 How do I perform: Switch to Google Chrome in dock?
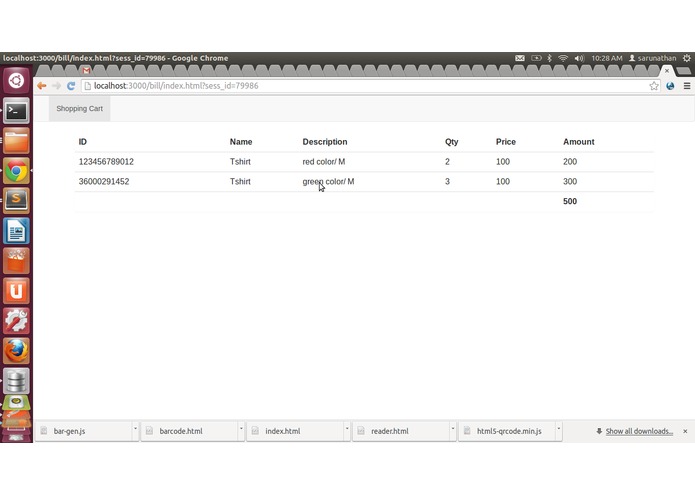(x=16, y=171)
